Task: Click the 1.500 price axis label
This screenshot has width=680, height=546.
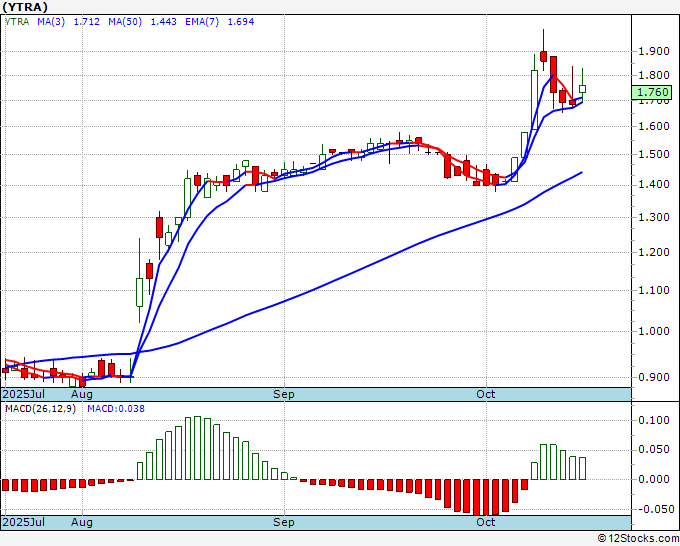Action: [654, 154]
